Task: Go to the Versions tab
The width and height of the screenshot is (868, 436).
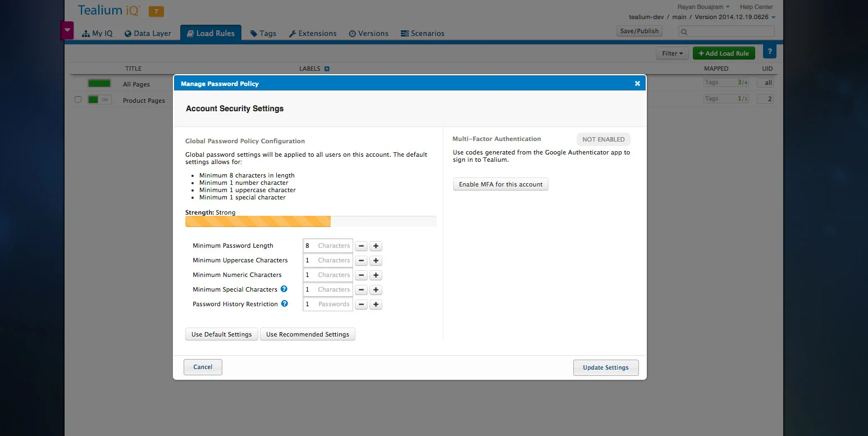Action: click(x=369, y=33)
